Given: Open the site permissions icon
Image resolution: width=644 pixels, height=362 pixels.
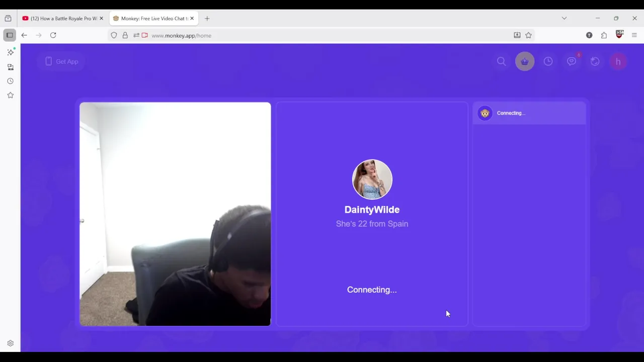Looking at the screenshot, I should pyautogui.click(x=136, y=35).
